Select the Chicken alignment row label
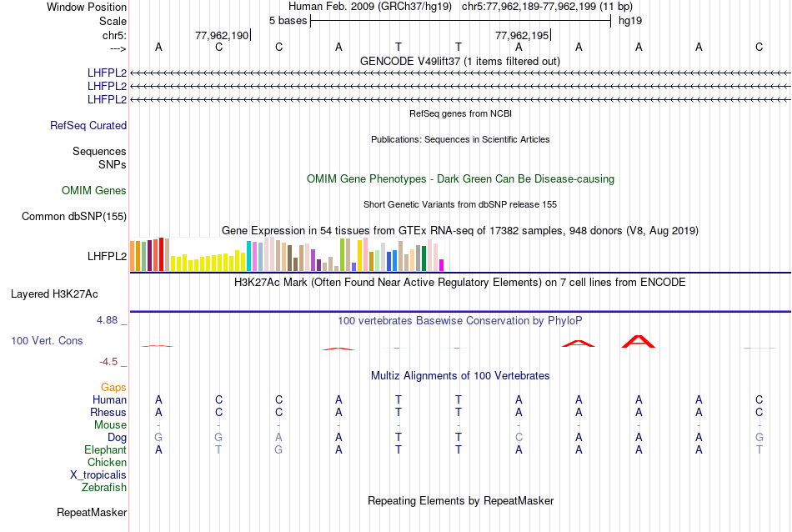Image resolution: width=792 pixels, height=532 pixels. (x=107, y=462)
